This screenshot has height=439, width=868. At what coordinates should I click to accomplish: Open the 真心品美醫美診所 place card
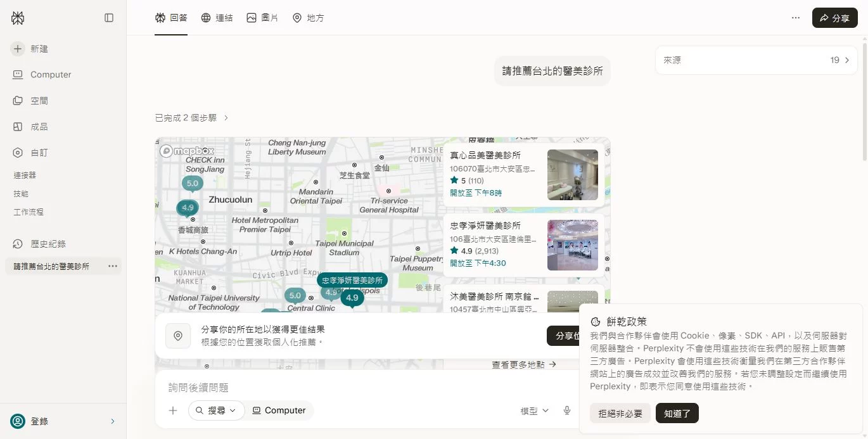(524, 174)
